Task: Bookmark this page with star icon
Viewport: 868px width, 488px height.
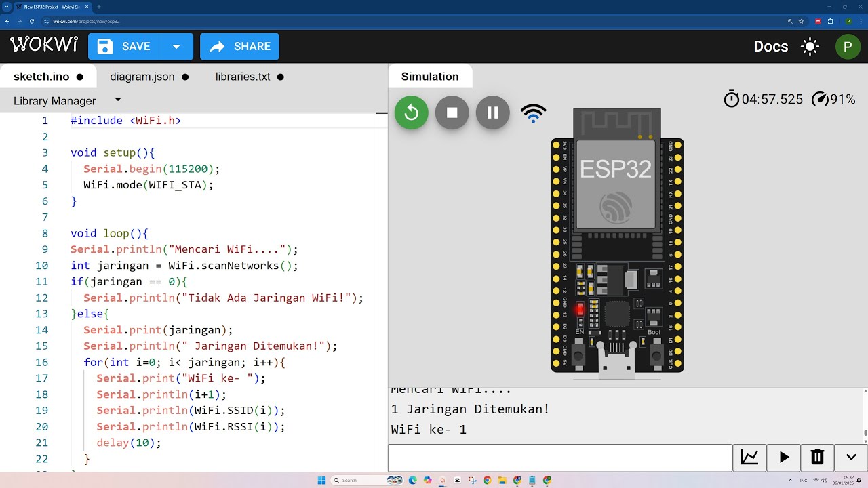Action: 801,21
